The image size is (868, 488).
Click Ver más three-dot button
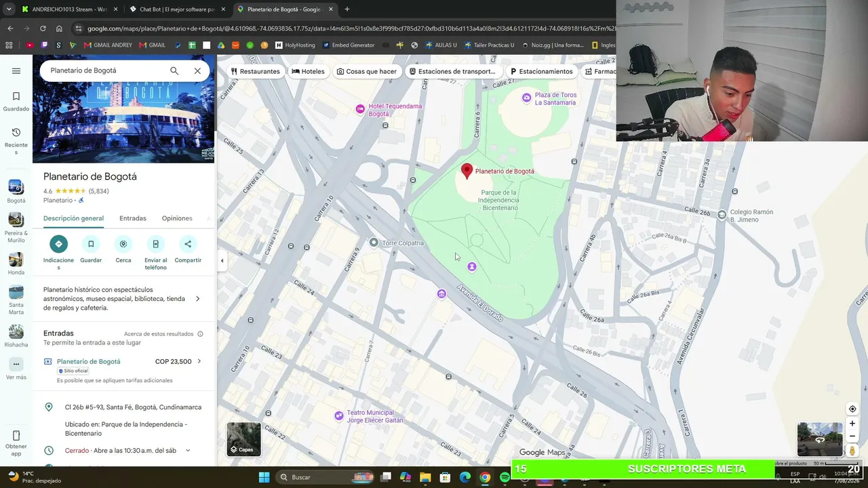tap(16, 364)
